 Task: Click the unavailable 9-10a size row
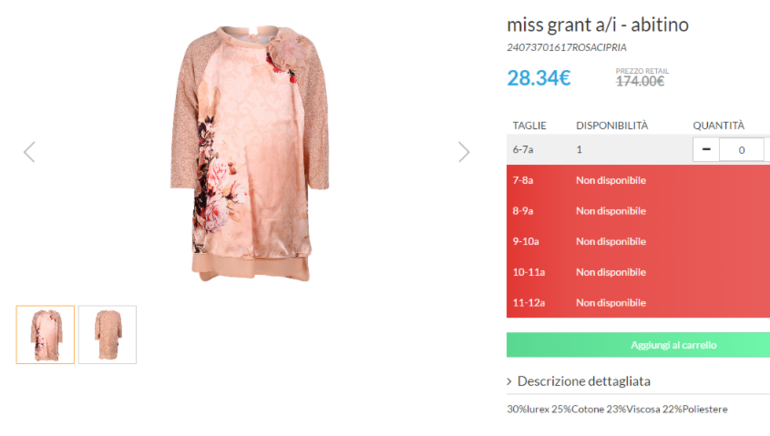[638, 241]
